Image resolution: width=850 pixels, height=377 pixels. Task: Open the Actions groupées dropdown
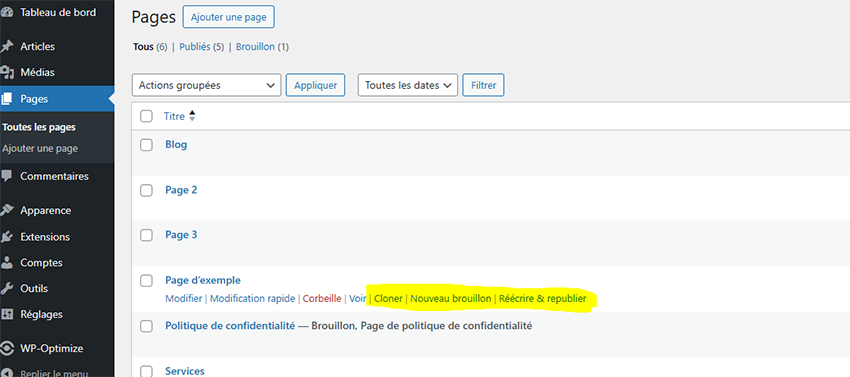207,85
